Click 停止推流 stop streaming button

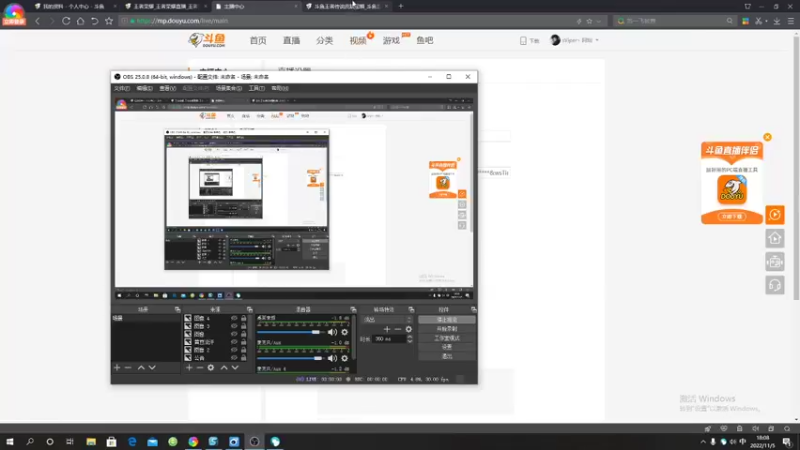[447, 319]
